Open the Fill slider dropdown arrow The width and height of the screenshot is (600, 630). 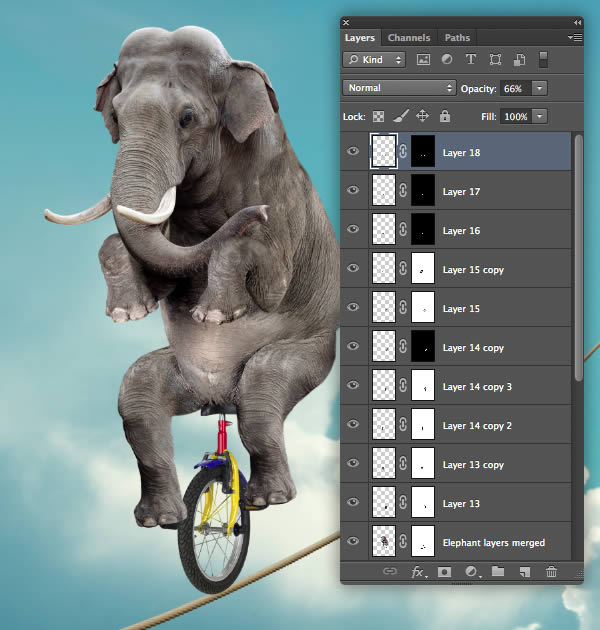(539, 117)
